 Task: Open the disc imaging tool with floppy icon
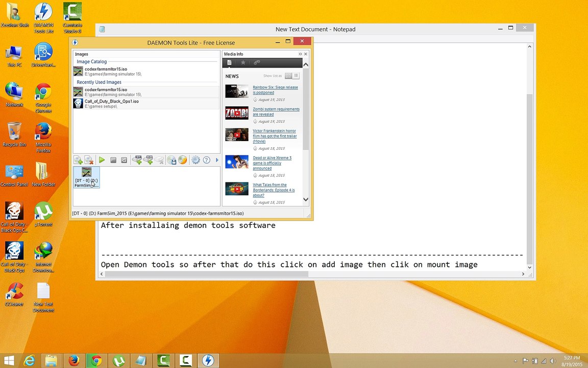click(x=171, y=160)
